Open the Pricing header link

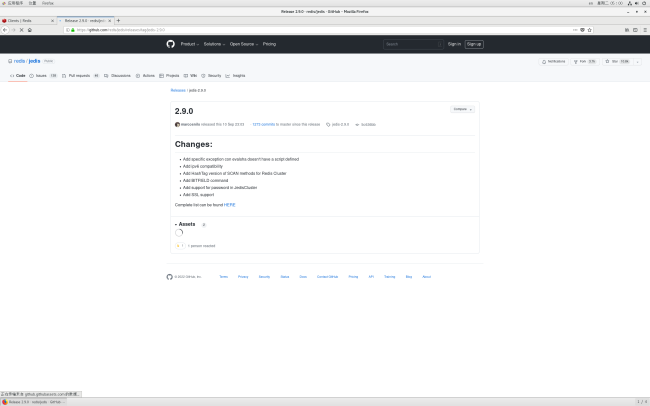(269, 44)
